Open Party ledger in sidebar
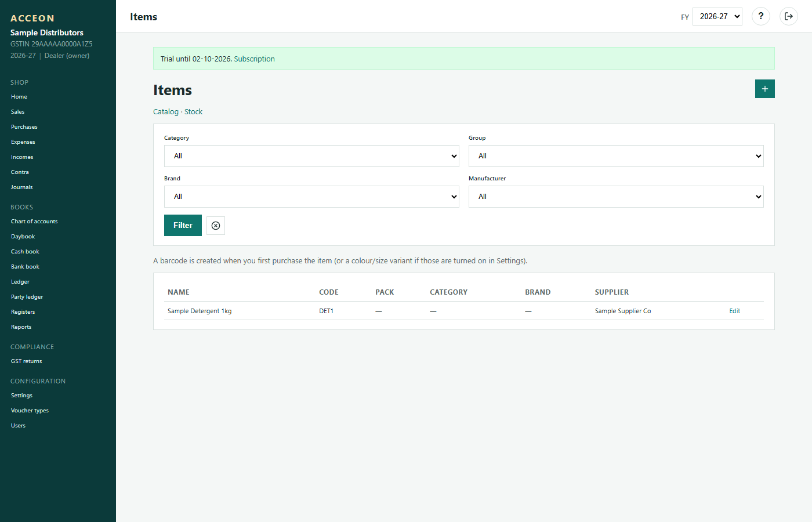 27,297
